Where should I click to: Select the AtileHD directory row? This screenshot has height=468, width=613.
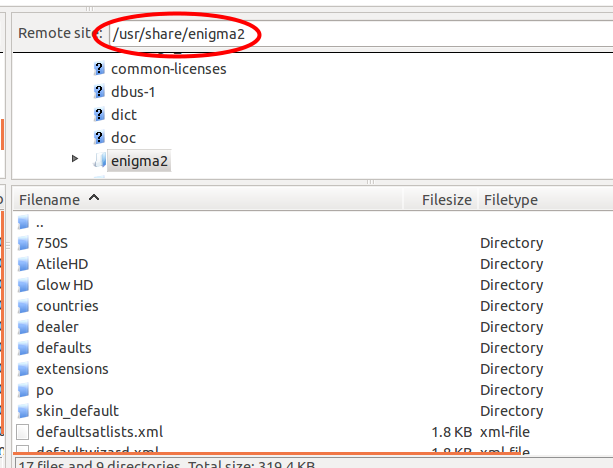pos(313,264)
